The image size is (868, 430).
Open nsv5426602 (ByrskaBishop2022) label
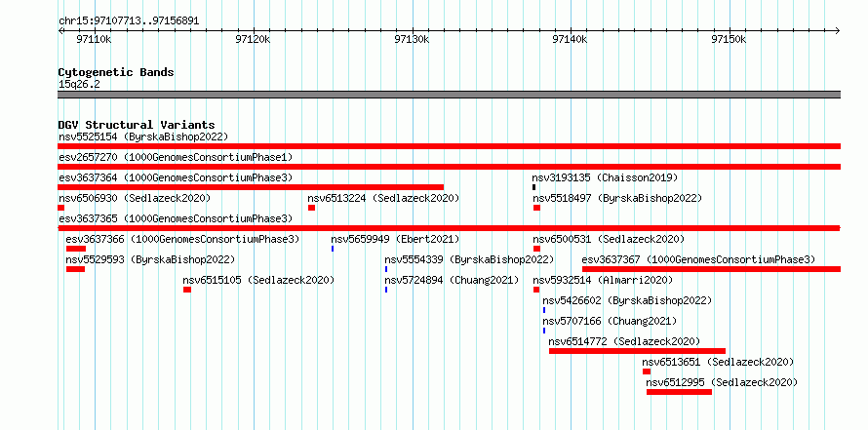(x=627, y=300)
